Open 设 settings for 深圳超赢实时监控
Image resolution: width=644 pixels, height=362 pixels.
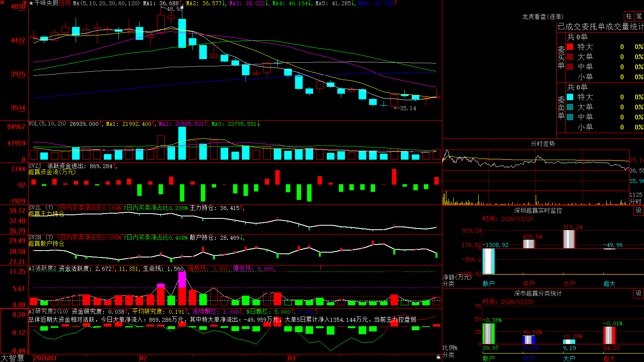(x=639, y=210)
